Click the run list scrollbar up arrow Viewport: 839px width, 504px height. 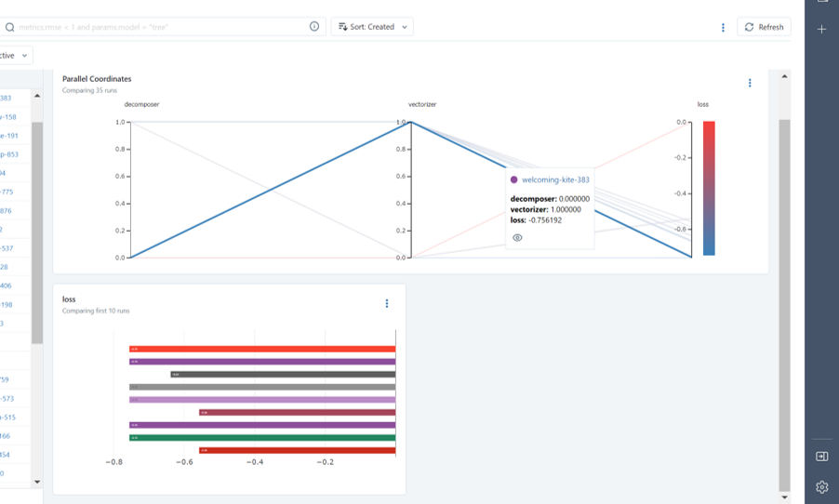click(37, 96)
